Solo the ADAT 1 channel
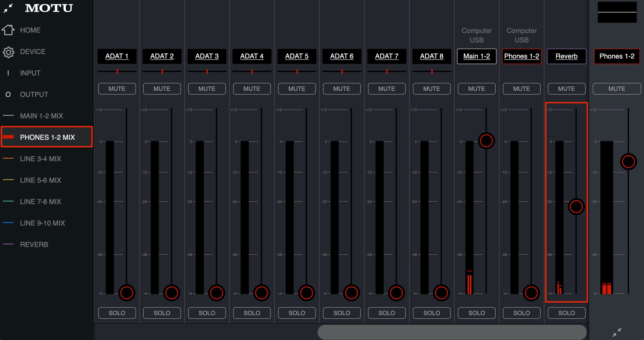Viewport: 644px width, 340px height. click(117, 313)
